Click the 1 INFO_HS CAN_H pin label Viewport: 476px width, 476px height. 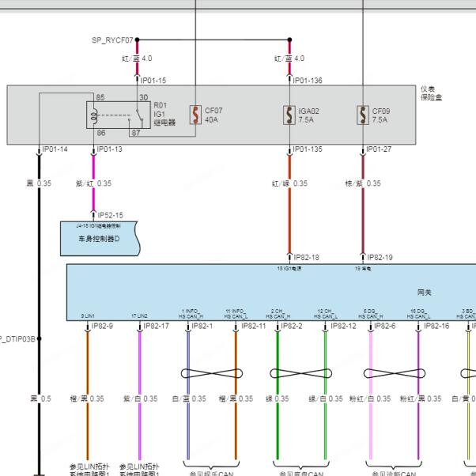point(191,314)
